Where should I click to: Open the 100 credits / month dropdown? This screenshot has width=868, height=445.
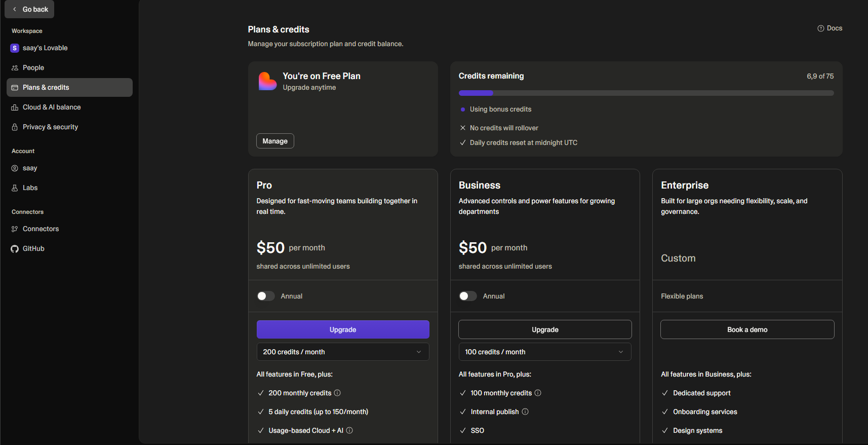[x=545, y=352]
